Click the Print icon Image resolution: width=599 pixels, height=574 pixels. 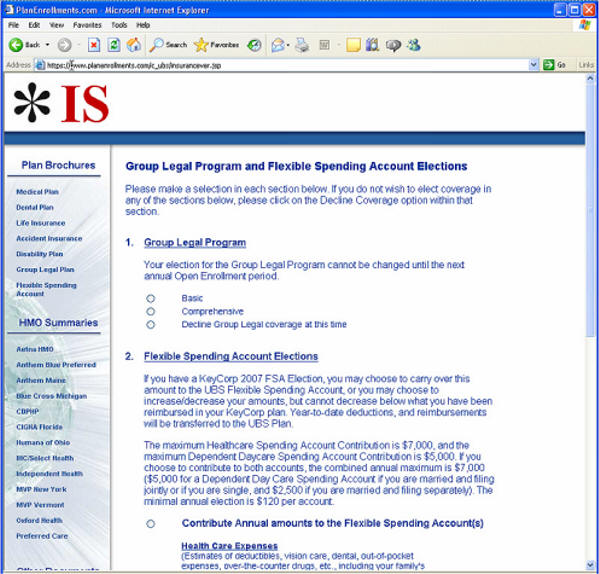point(302,45)
